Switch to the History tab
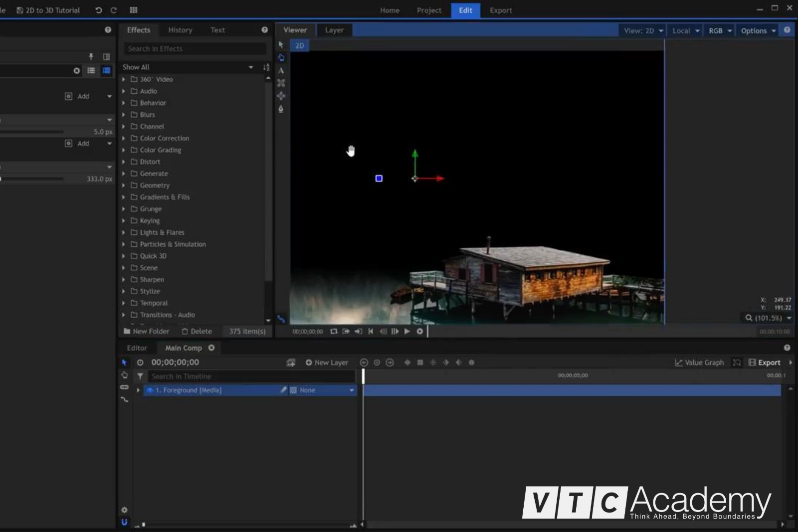Screen dimensions: 798x532 click(180, 30)
